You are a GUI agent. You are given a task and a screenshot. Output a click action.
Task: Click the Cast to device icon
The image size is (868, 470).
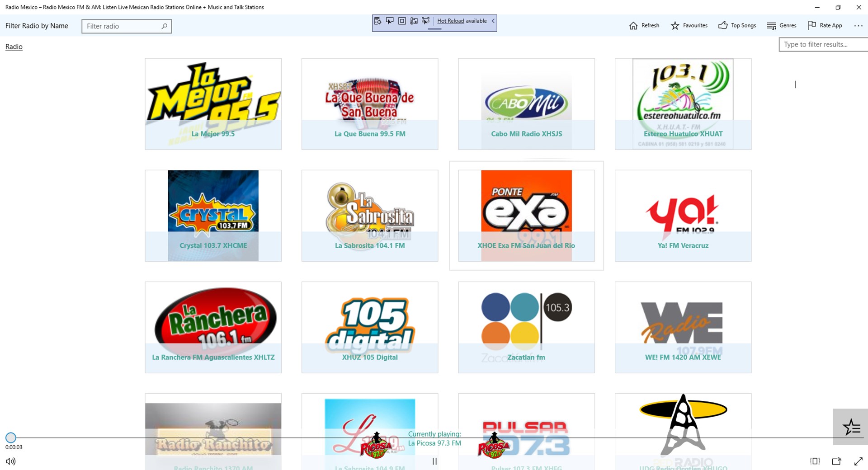837,461
